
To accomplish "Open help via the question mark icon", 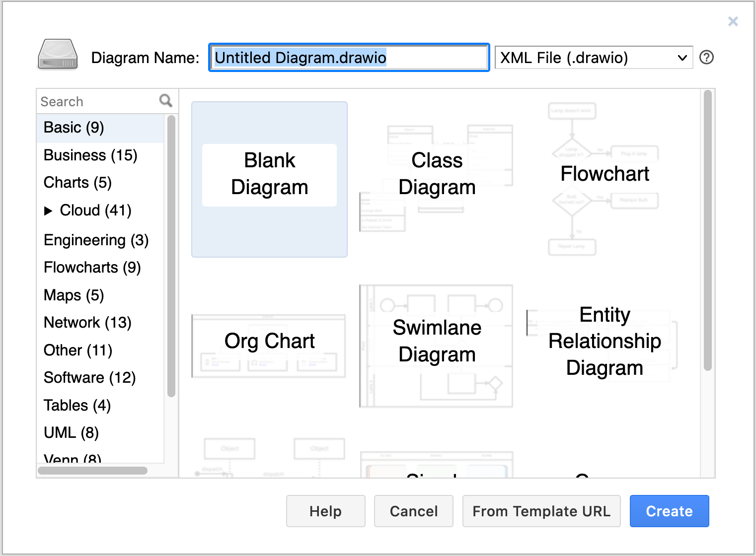I will (706, 58).
